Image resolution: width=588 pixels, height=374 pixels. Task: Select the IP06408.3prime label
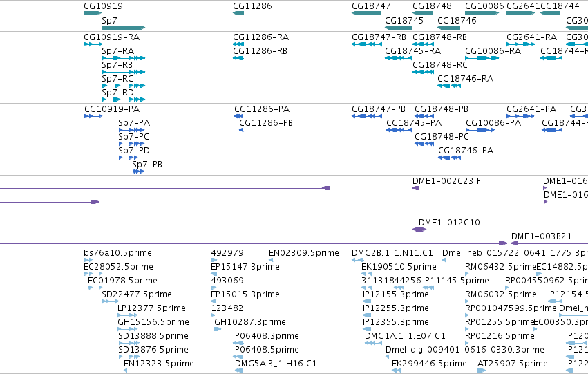tap(266, 336)
